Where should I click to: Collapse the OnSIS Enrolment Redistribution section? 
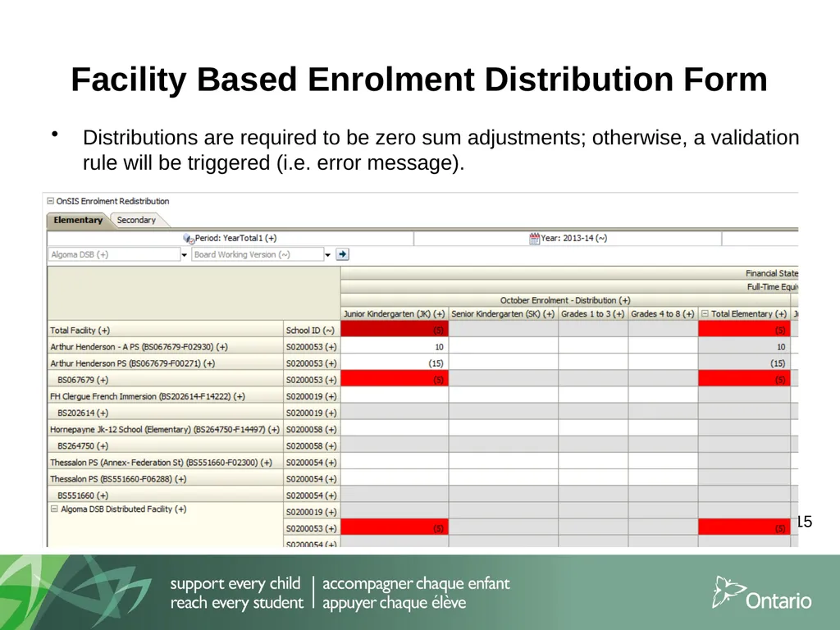coord(50,201)
